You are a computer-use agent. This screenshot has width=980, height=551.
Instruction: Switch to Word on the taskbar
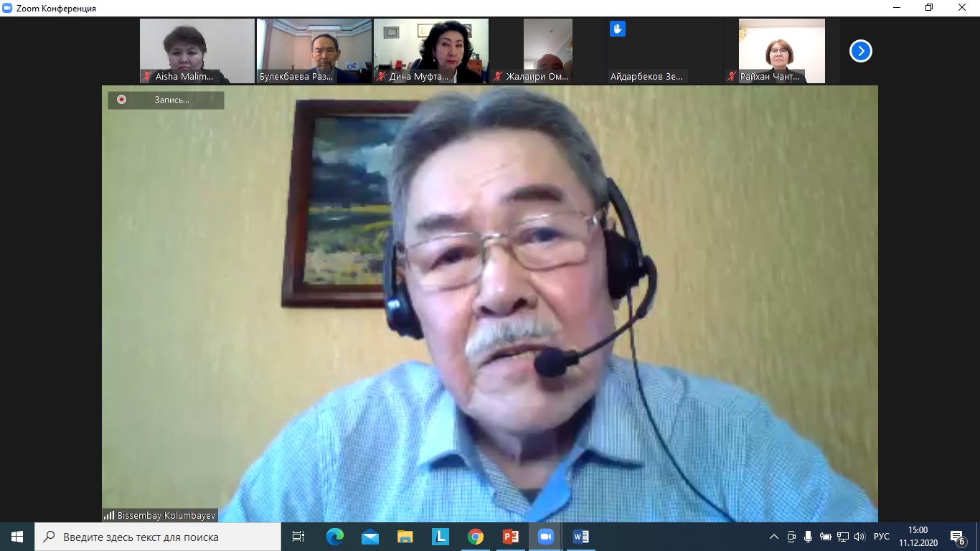point(580,537)
